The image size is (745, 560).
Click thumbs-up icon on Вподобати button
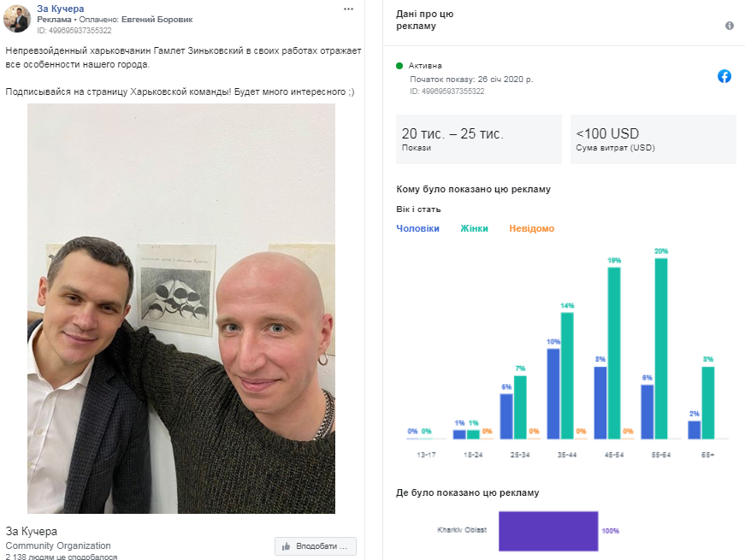coord(286,546)
